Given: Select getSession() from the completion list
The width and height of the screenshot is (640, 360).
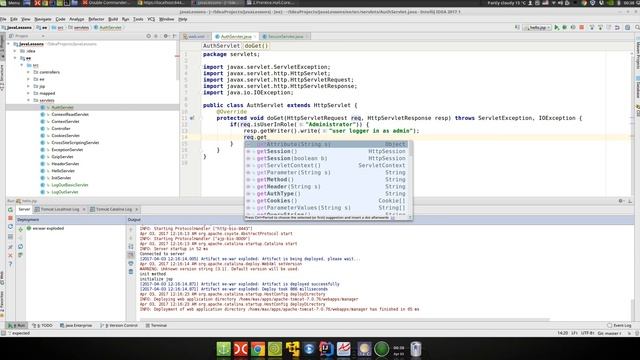Looking at the screenshot, I should [x=327, y=151].
